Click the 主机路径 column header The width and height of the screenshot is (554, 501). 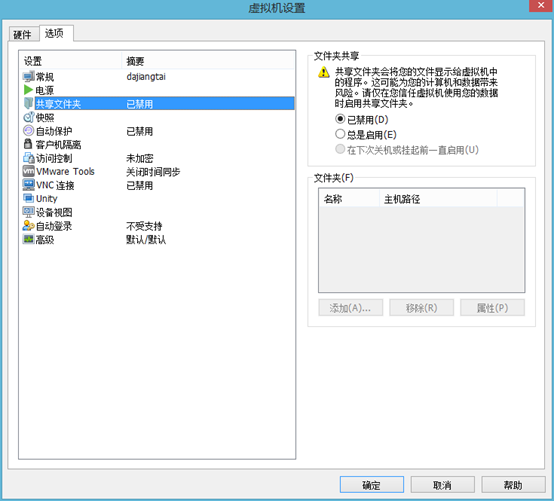[438, 199]
